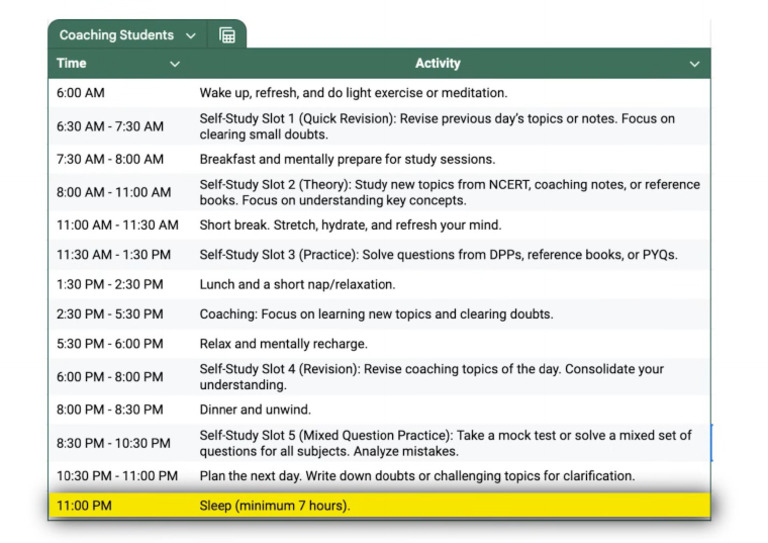Select the Self-Study Slot 1 Quick Revision cell
Image resolution: width=768 pixels, height=543 pixels.
click(451, 126)
